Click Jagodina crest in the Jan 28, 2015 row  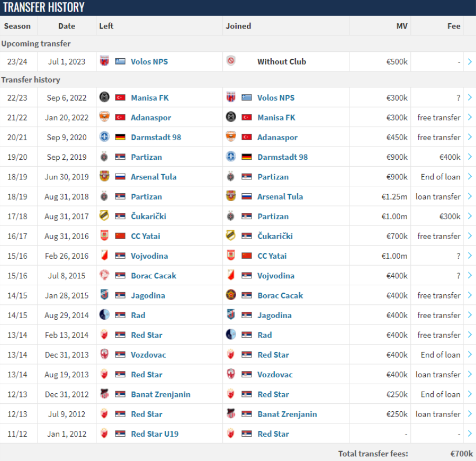(x=104, y=295)
